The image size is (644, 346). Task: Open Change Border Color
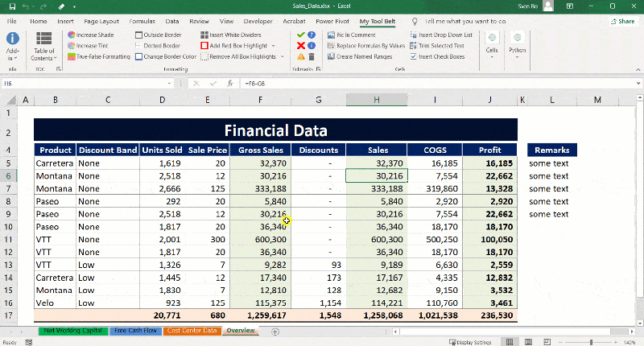point(166,56)
